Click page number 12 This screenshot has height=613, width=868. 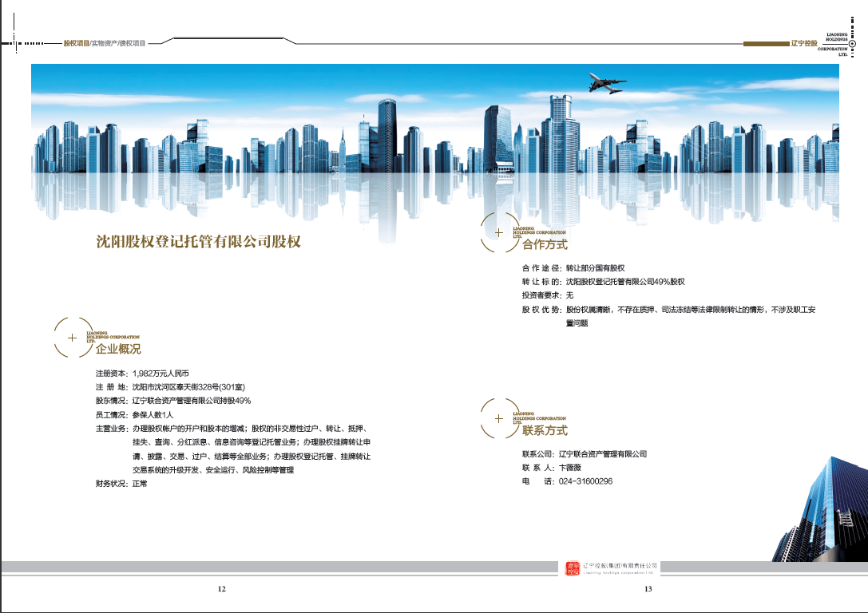pos(221,589)
